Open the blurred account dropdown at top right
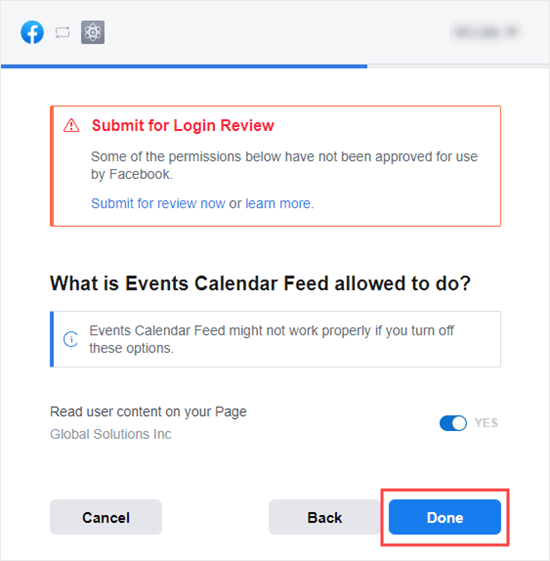The width and height of the screenshot is (550, 561). point(486,32)
